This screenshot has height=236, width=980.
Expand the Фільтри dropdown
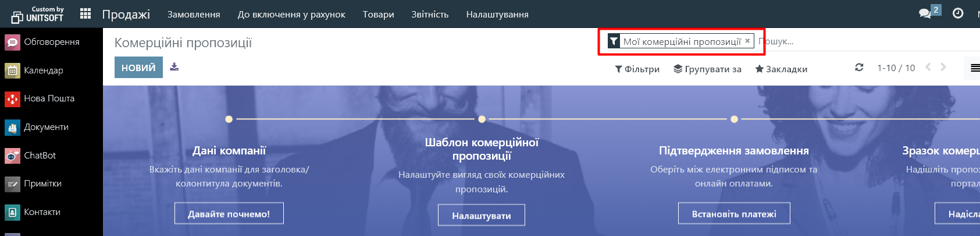click(637, 69)
